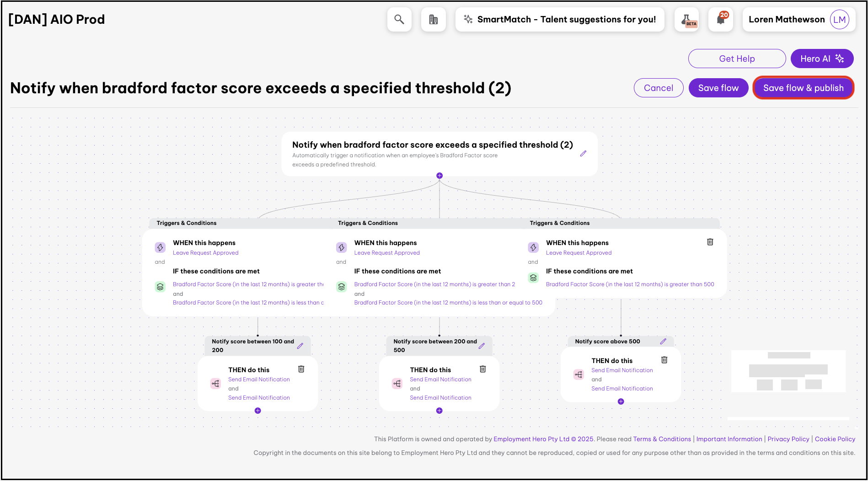Add a step under 'Notify score above 500'

(x=621, y=401)
